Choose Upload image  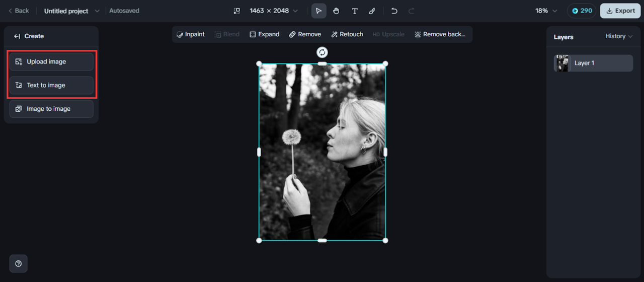[51, 61]
